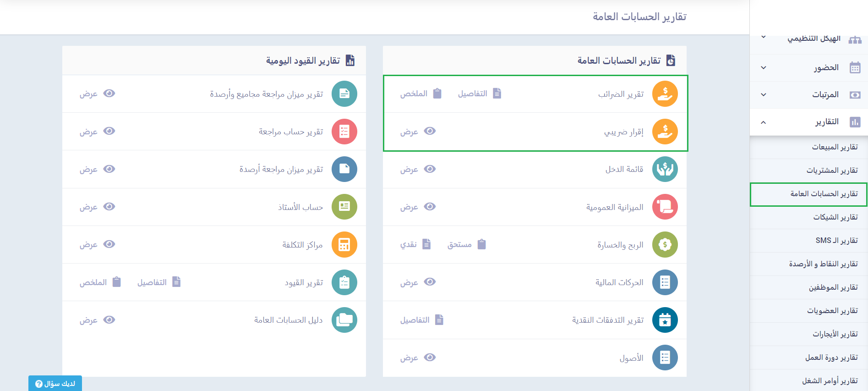
Task: Click the الملخص link for تقرير القيود
Action: [100, 282]
